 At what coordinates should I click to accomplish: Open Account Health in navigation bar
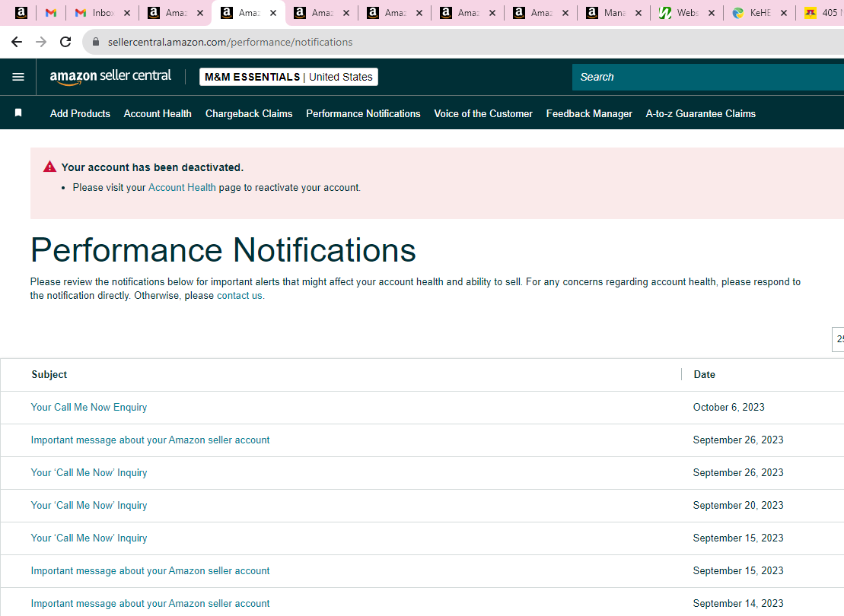click(x=158, y=113)
